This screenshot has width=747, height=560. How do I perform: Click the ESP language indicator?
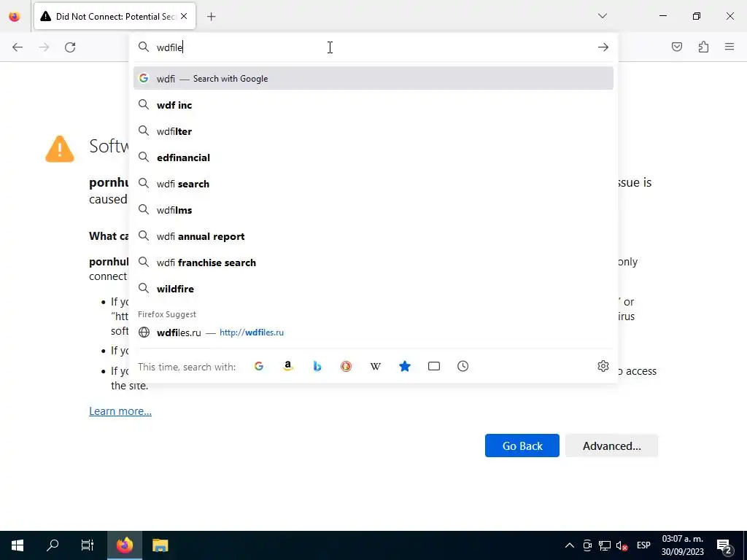pos(643,545)
